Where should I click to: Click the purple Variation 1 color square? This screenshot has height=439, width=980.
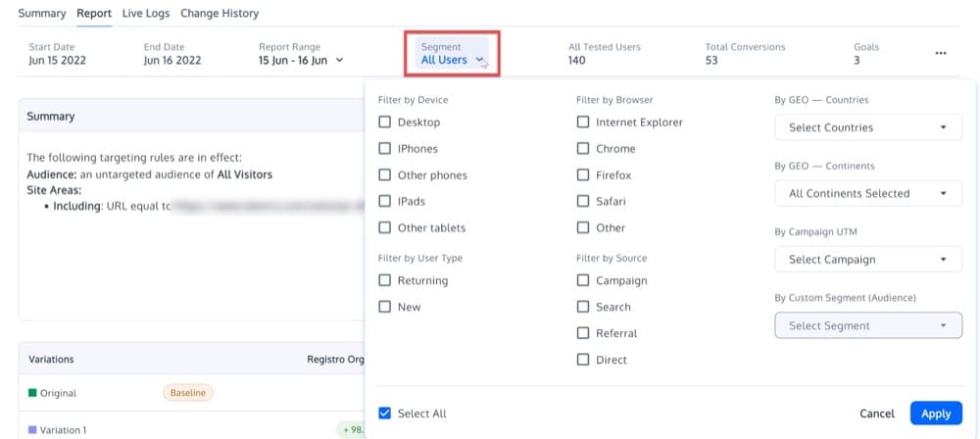[32, 430]
